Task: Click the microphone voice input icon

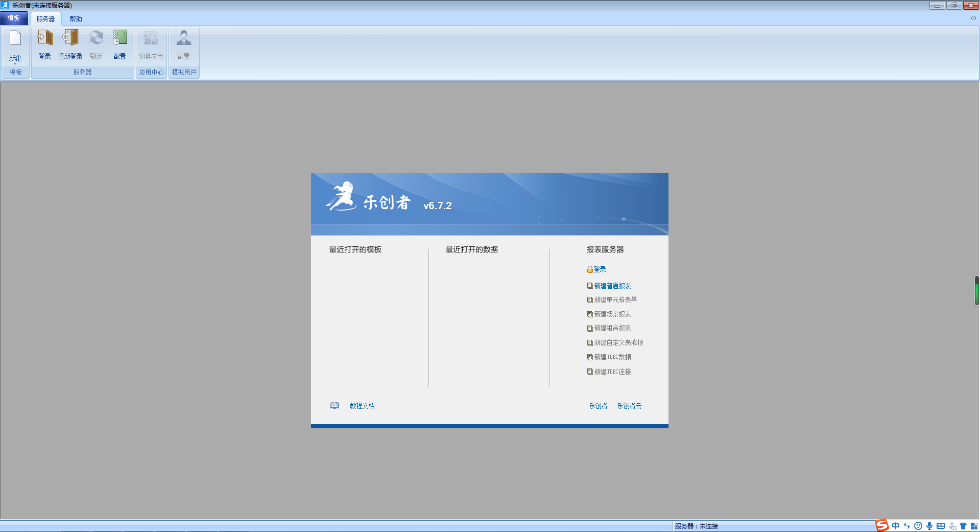Action: pyautogui.click(x=929, y=526)
